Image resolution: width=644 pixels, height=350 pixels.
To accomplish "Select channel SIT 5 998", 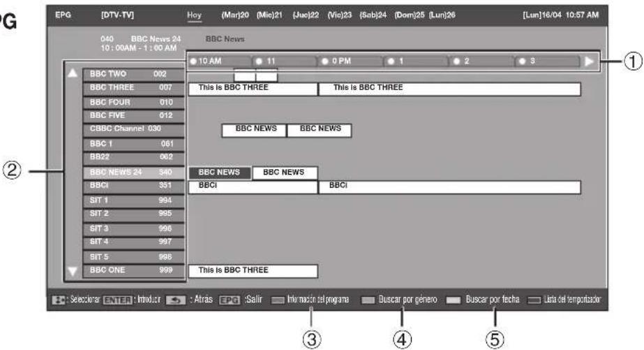I will click(133, 257).
